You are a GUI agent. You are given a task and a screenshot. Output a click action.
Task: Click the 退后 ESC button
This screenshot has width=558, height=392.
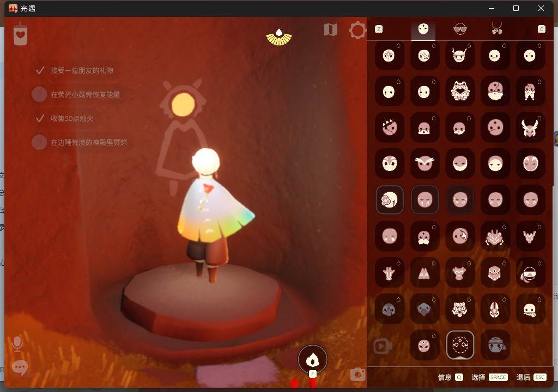tap(531, 377)
